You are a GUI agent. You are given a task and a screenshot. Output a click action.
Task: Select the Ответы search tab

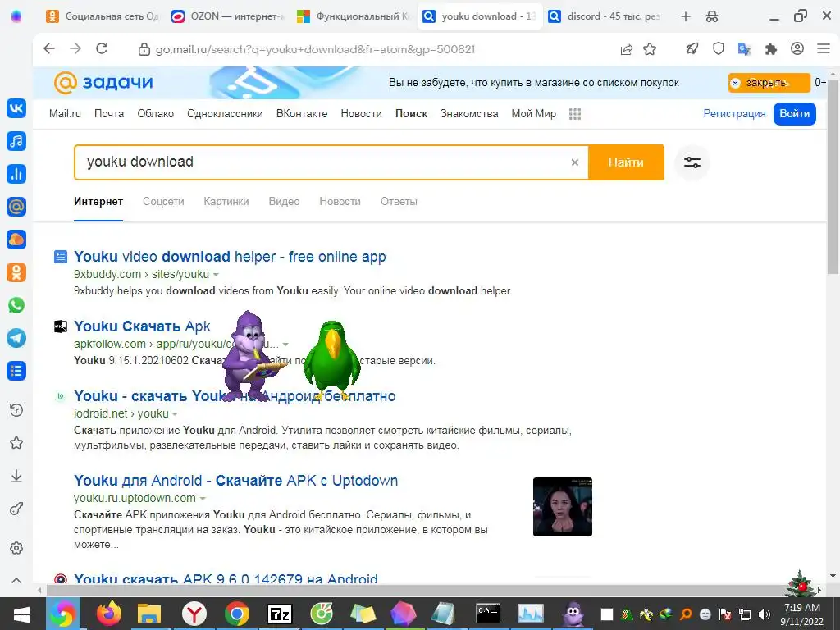(399, 202)
